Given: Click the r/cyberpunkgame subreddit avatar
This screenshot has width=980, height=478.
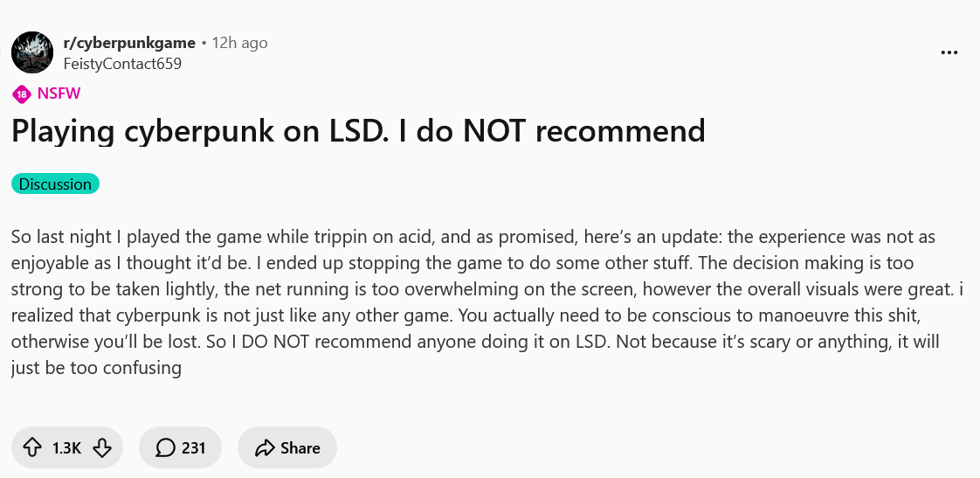Looking at the screenshot, I should [x=32, y=52].
